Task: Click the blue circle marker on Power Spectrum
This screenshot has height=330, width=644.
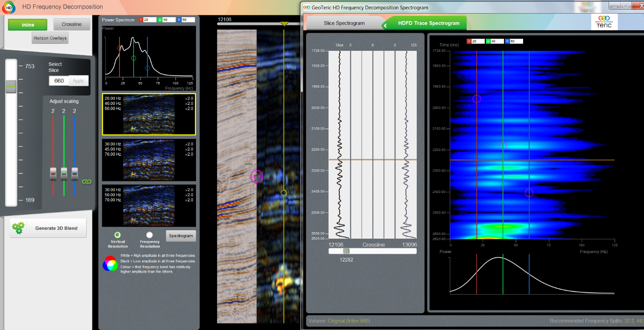Action: click(147, 68)
